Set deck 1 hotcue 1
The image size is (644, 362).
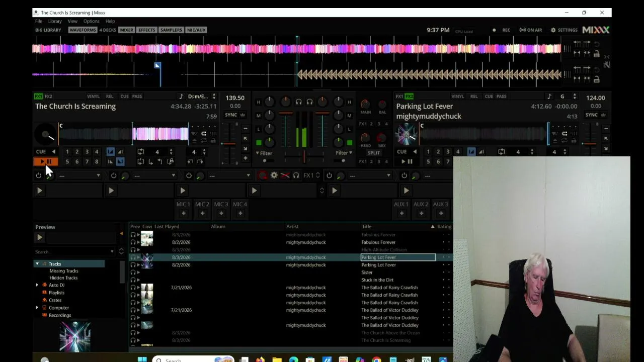67,152
